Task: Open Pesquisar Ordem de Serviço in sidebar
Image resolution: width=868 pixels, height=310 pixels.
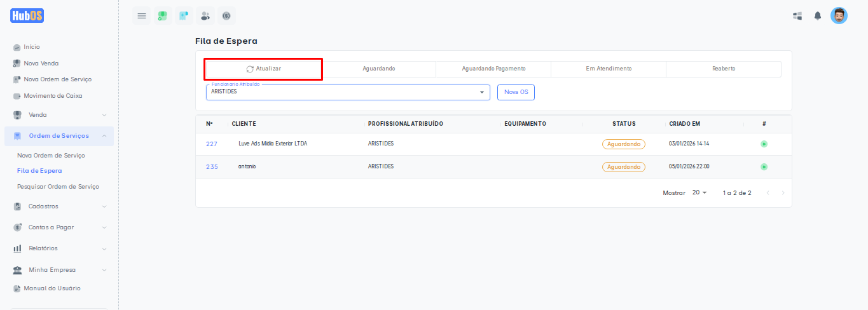Action: pos(58,187)
